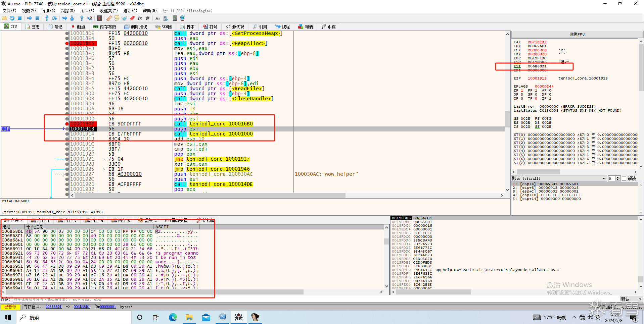This screenshot has width=644, height=324.
Task: Click the jump marker at 10001921 jne
Action: 104,159
